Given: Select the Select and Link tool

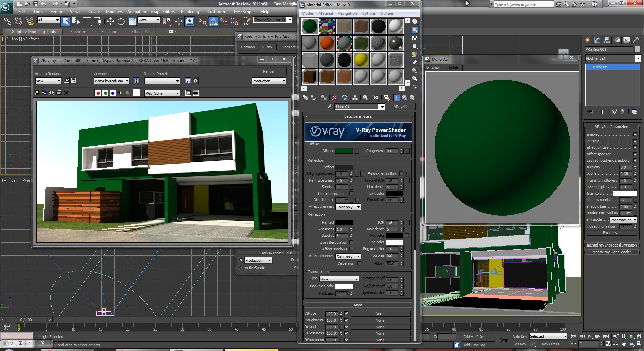Looking at the screenshot, I should click(8, 21).
